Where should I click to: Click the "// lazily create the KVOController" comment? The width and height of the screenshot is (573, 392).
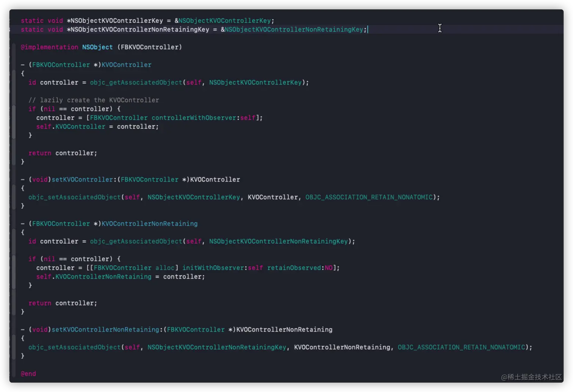(x=94, y=100)
